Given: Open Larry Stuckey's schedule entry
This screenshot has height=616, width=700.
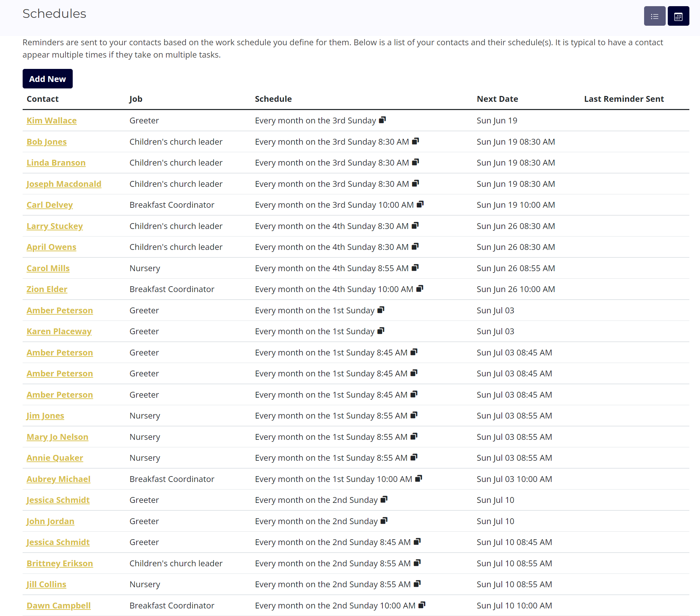Looking at the screenshot, I should [55, 226].
